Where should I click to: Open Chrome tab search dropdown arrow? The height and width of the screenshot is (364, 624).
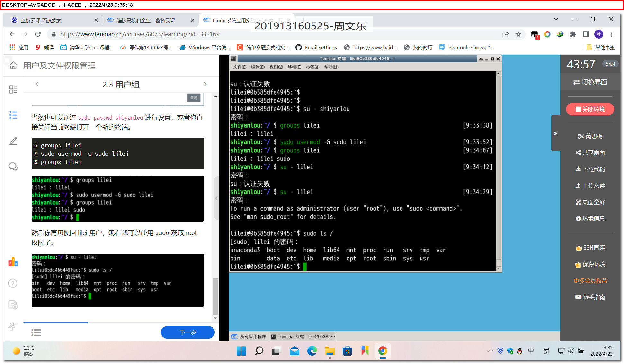point(556,19)
